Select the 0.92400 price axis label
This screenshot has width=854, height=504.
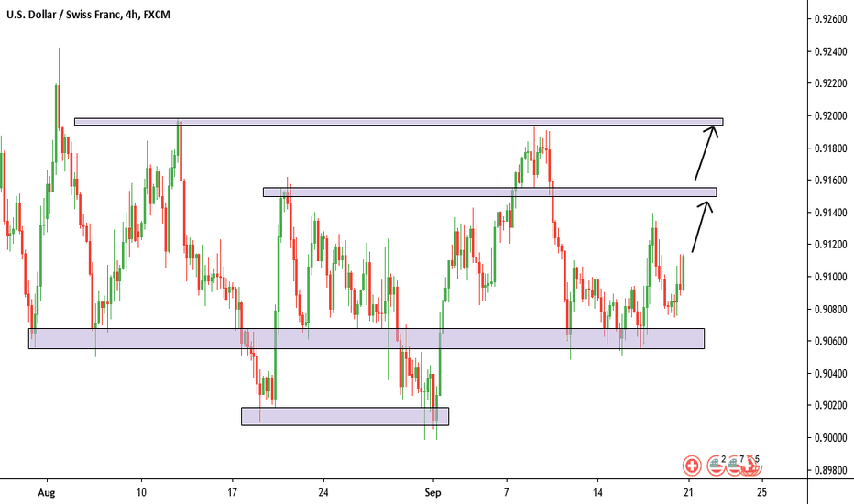point(830,51)
